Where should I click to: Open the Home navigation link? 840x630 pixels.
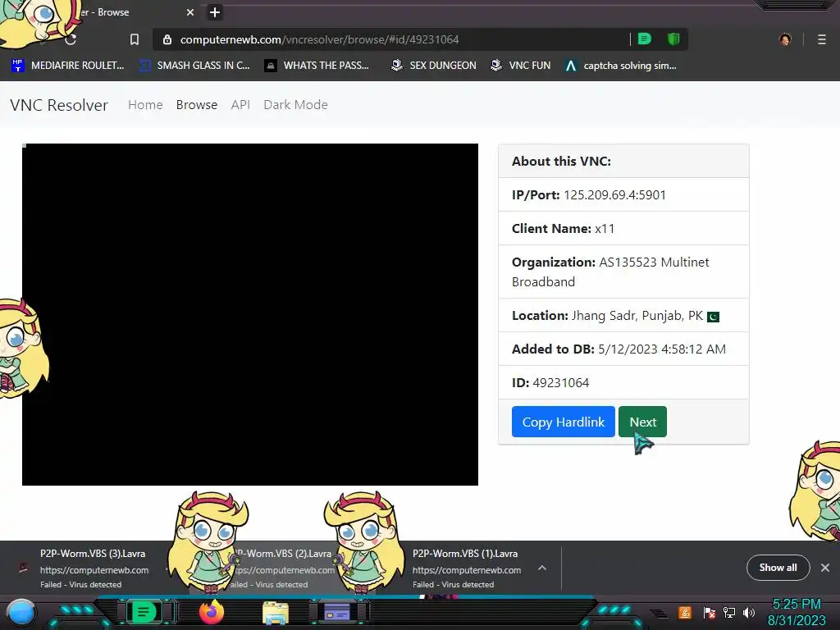pos(145,104)
